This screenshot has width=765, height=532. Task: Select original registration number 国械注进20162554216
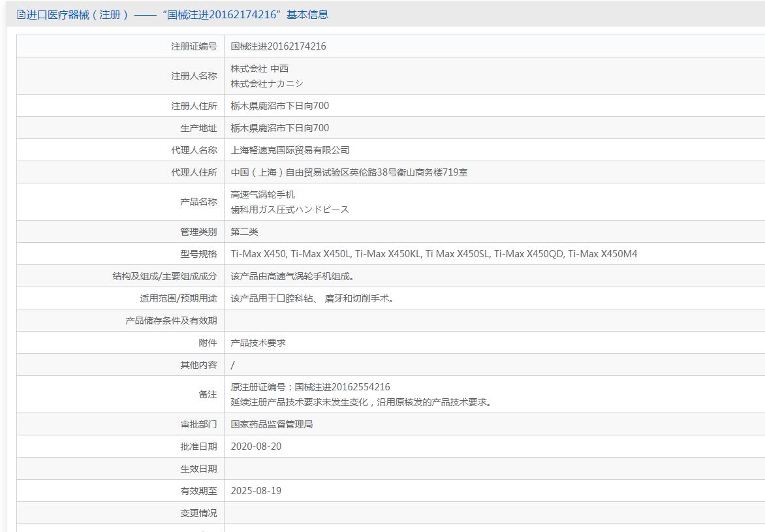(x=342, y=387)
